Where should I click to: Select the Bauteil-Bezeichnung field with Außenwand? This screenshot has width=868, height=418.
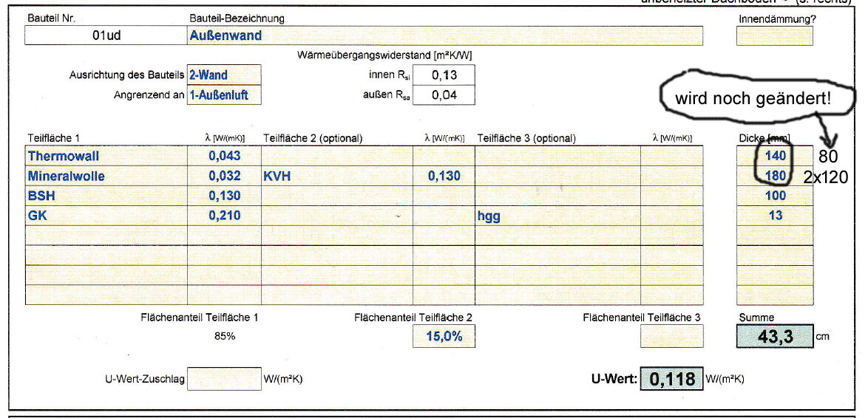click(x=444, y=35)
